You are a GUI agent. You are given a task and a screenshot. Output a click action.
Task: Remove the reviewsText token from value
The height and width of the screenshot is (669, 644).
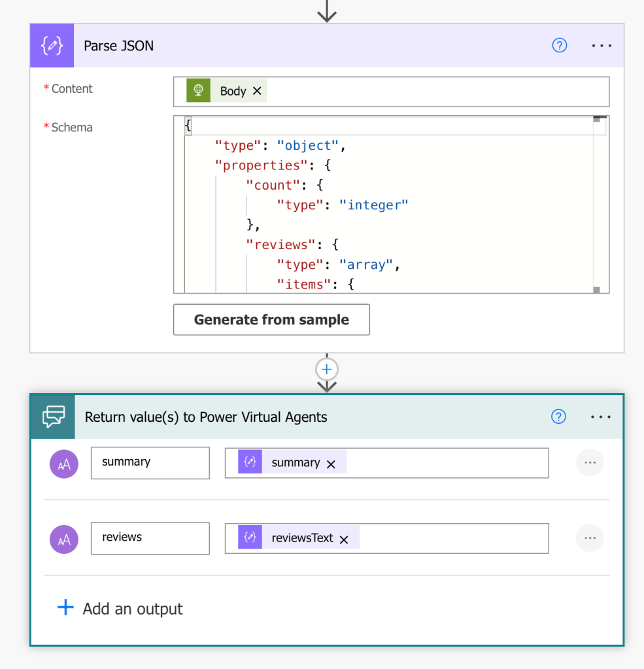coord(344,540)
